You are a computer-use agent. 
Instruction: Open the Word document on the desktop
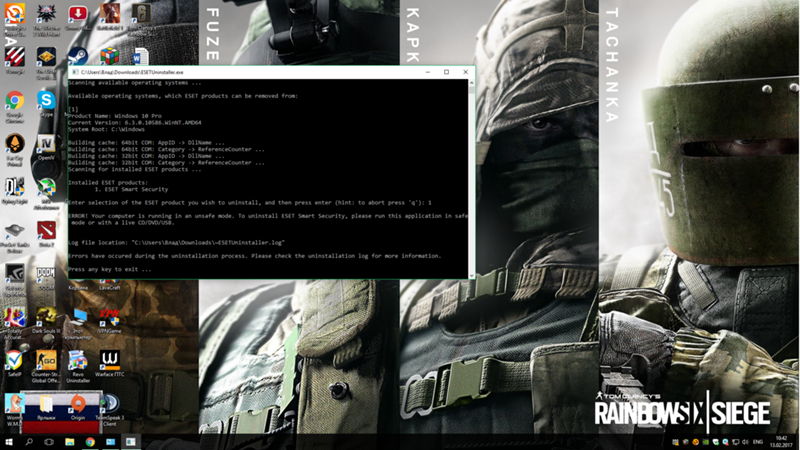point(140,57)
